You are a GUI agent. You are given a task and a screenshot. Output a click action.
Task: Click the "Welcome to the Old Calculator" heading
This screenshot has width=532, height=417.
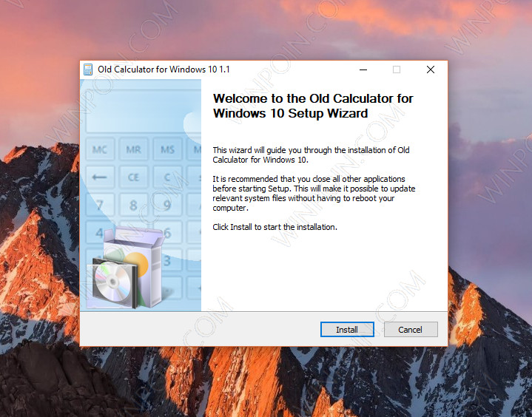click(313, 106)
